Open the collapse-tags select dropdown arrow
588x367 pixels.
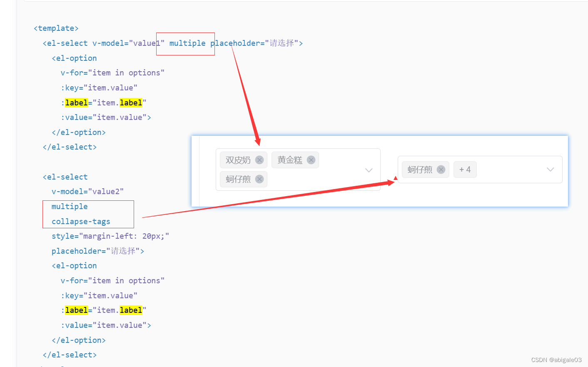(551, 170)
